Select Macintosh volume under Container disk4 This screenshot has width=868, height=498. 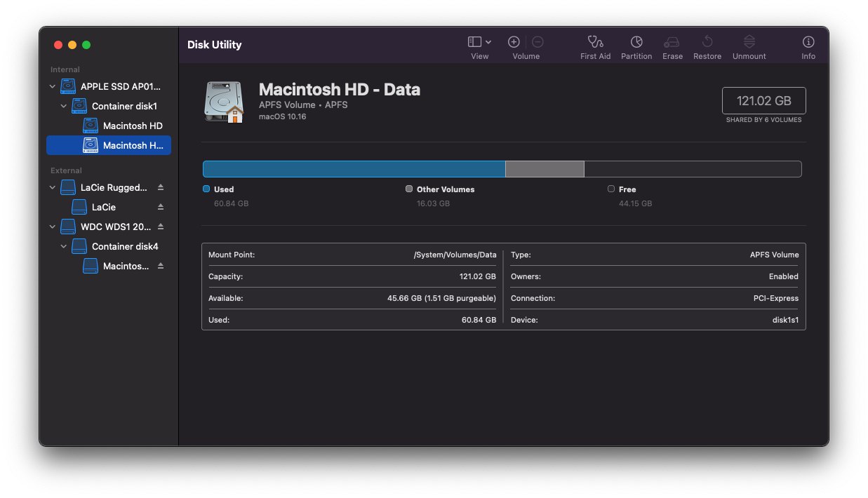click(x=109, y=266)
